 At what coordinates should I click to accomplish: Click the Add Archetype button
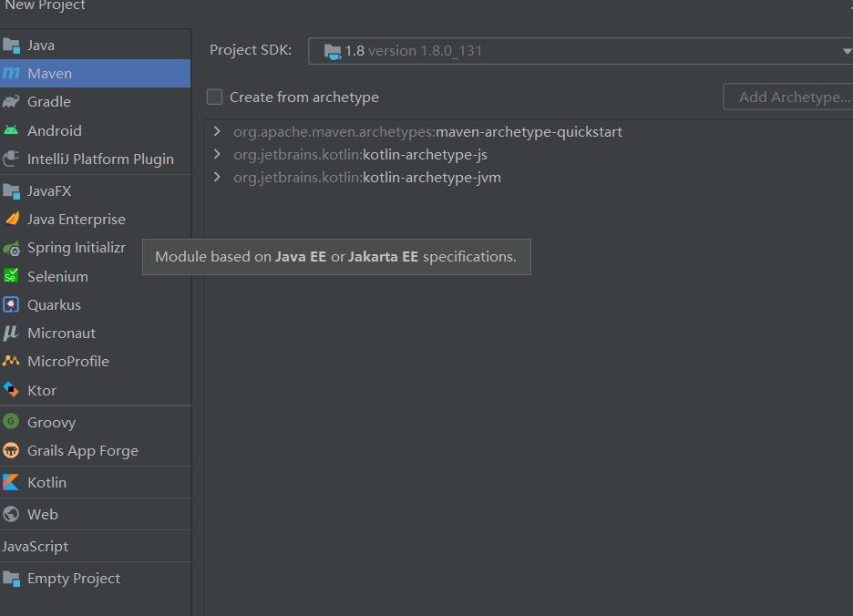point(789,97)
